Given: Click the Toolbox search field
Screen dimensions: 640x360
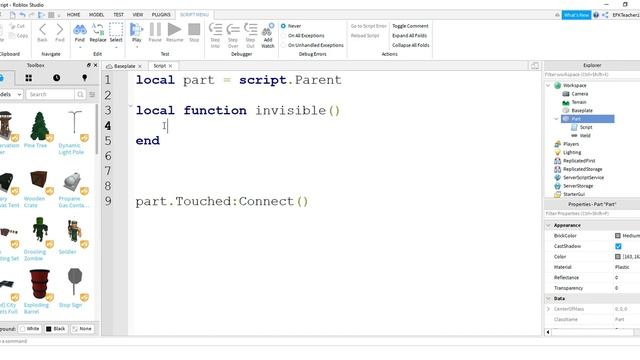Looking at the screenshot, I should (x=51, y=94).
